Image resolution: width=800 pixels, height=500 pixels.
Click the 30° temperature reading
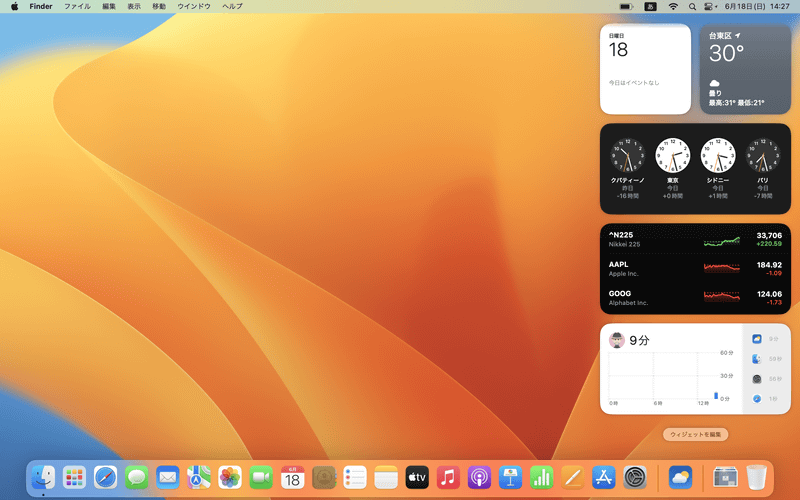point(726,54)
